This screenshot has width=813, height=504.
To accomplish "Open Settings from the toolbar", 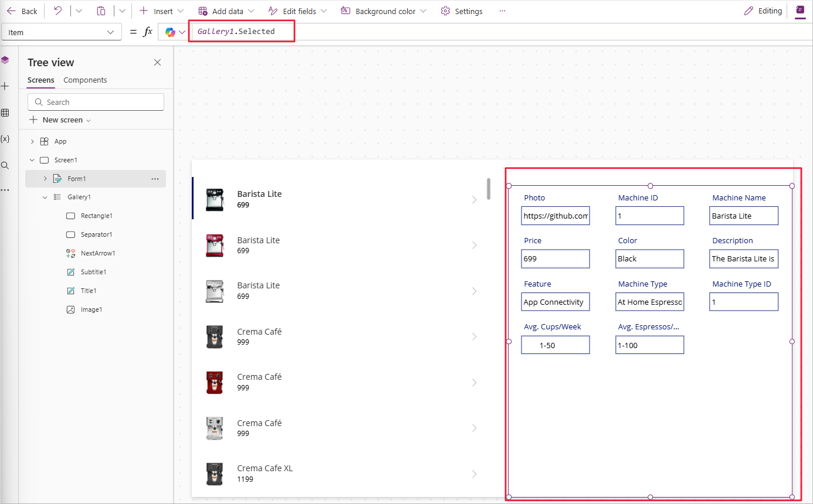I will (462, 11).
